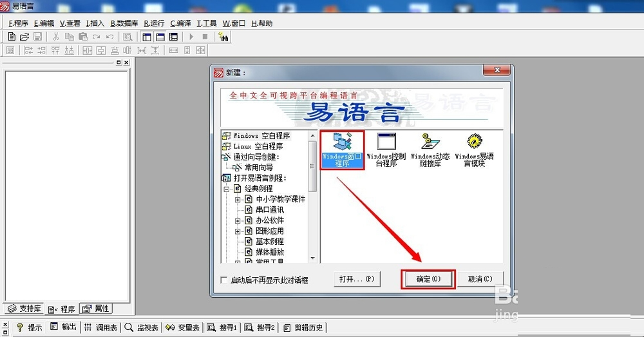Click the stop square toolbar icon

pos(205,37)
